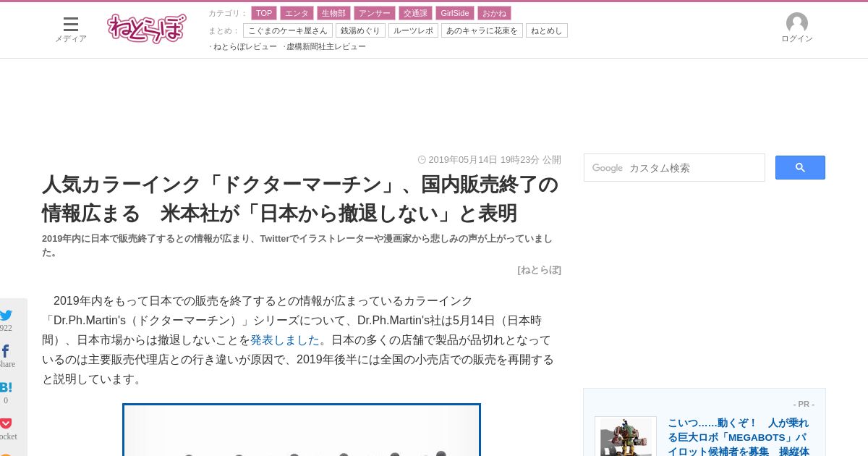Go to TOP category tab
Image resolution: width=868 pixels, height=456 pixels.
click(264, 13)
